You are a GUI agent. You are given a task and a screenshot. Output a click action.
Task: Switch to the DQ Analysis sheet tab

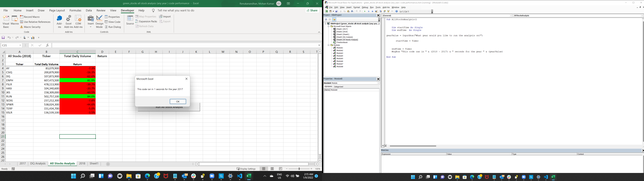[x=38, y=164]
